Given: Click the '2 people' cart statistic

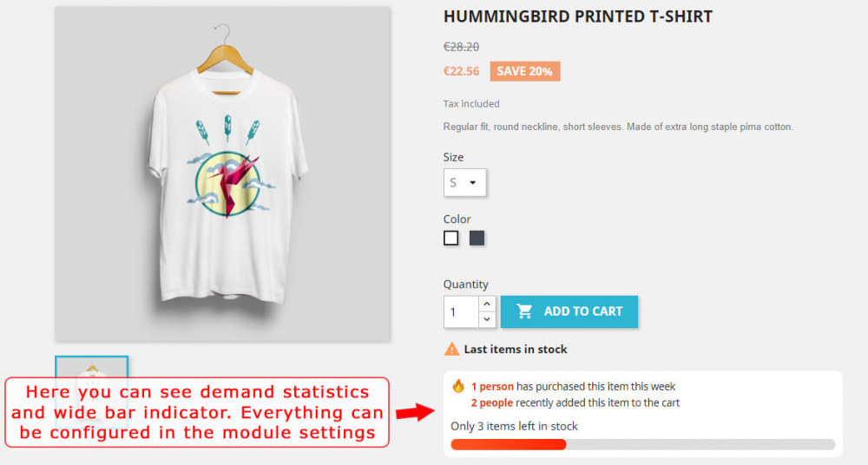Looking at the screenshot, I should pos(491,403).
